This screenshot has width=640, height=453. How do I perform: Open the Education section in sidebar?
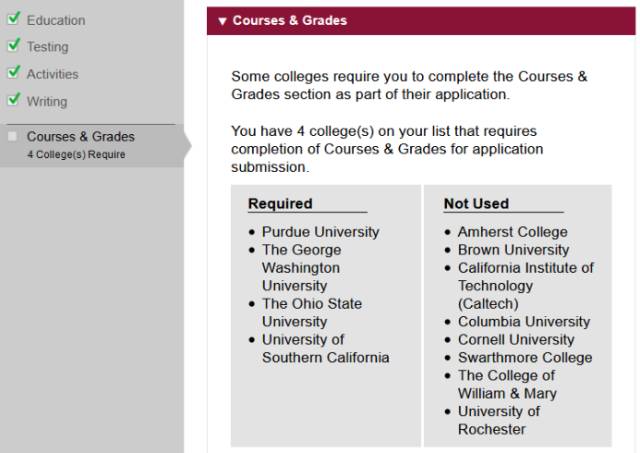click(56, 20)
